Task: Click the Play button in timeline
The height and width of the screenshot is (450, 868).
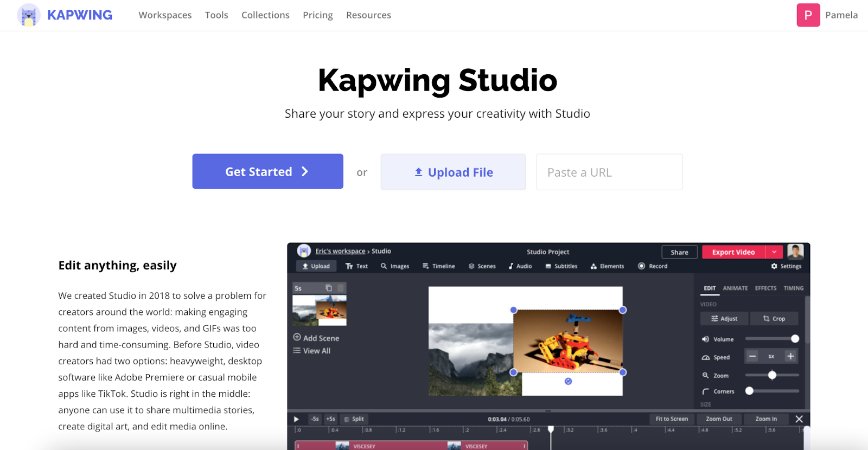Action: click(x=296, y=419)
